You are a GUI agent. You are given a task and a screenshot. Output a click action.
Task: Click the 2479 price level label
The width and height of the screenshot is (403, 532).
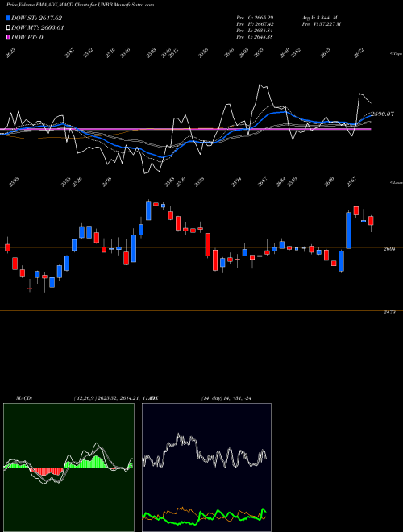pyautogui.click(x=389, y=312)
